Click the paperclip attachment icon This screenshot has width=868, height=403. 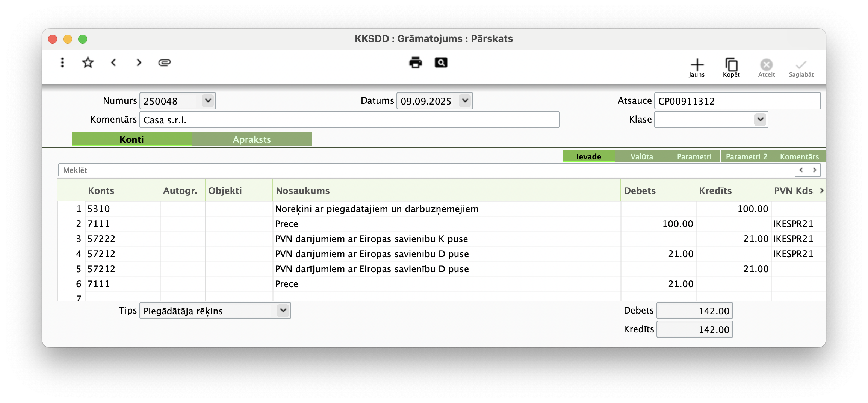(x=165, y=62)
